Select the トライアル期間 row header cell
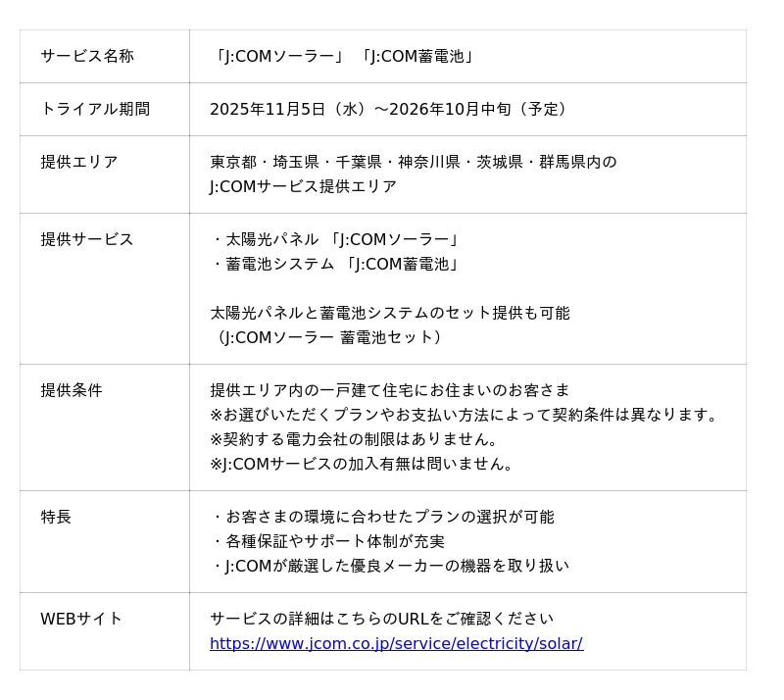 (95, 110)
